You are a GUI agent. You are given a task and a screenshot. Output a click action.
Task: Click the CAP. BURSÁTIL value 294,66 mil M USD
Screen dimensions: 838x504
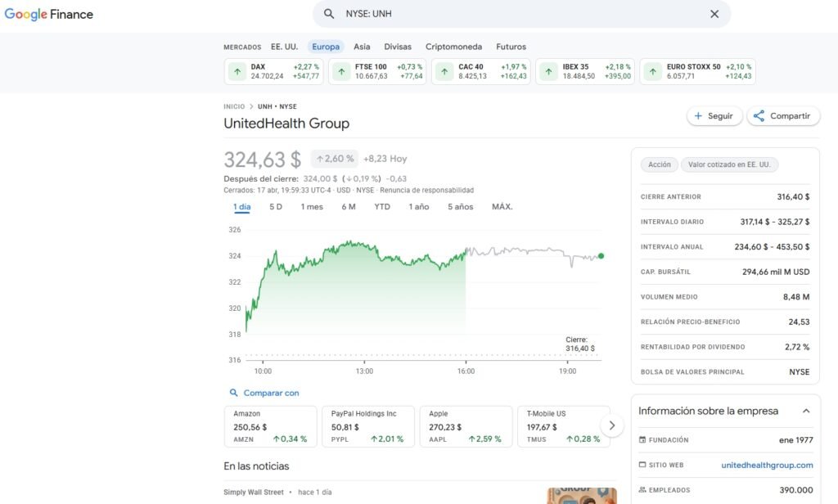click(776, 272)
